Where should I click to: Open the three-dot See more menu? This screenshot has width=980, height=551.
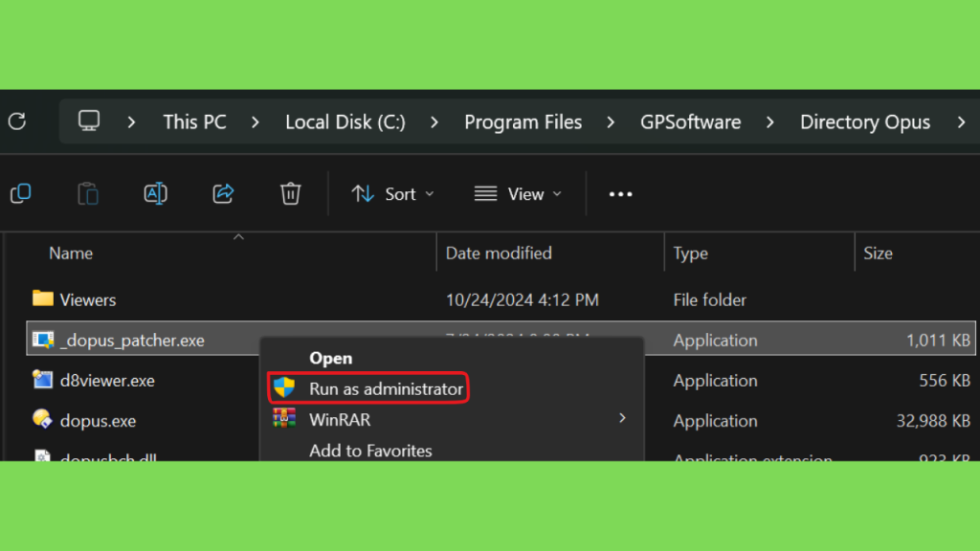point(620,194)
